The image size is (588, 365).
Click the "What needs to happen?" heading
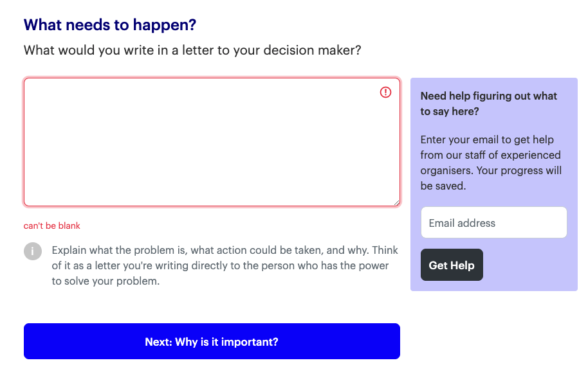pos(110,25)
